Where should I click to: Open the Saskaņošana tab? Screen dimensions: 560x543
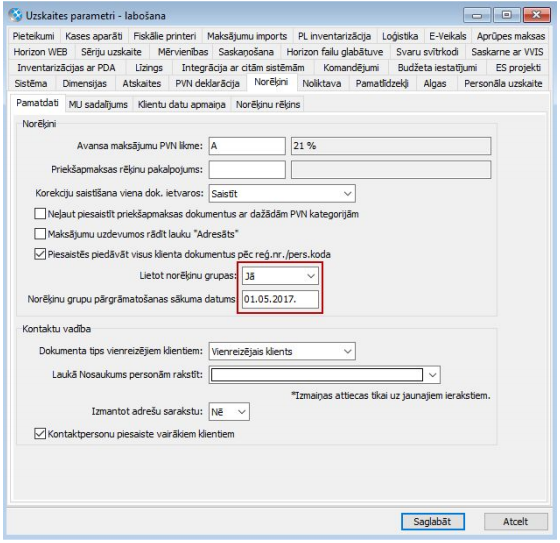coord(246,52)
